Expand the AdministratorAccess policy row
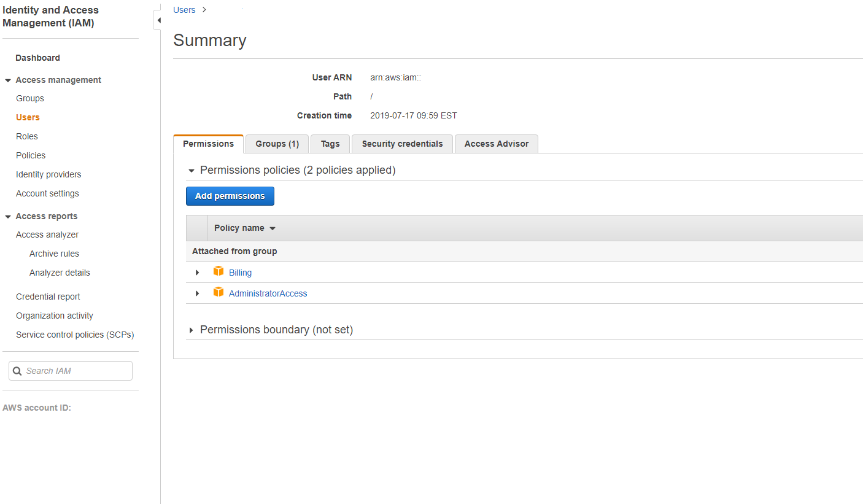863x504 pixels. click(x=197, y=293)
